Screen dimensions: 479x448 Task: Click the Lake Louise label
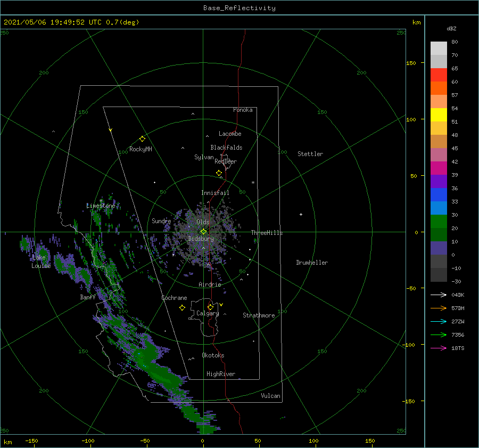tap(41, 262)
